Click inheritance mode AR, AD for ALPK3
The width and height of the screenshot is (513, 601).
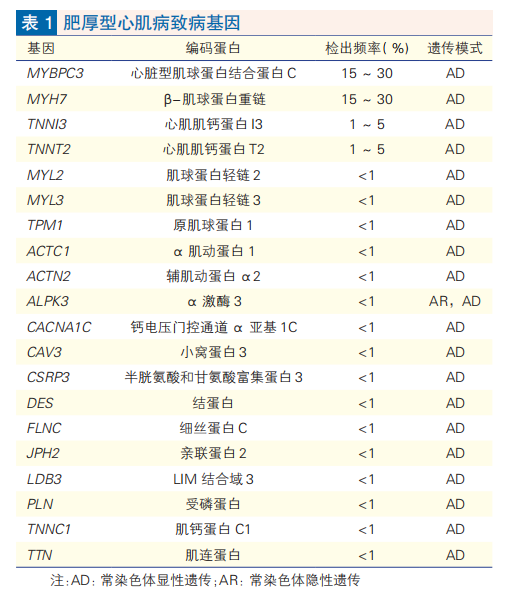click(455, 301)
